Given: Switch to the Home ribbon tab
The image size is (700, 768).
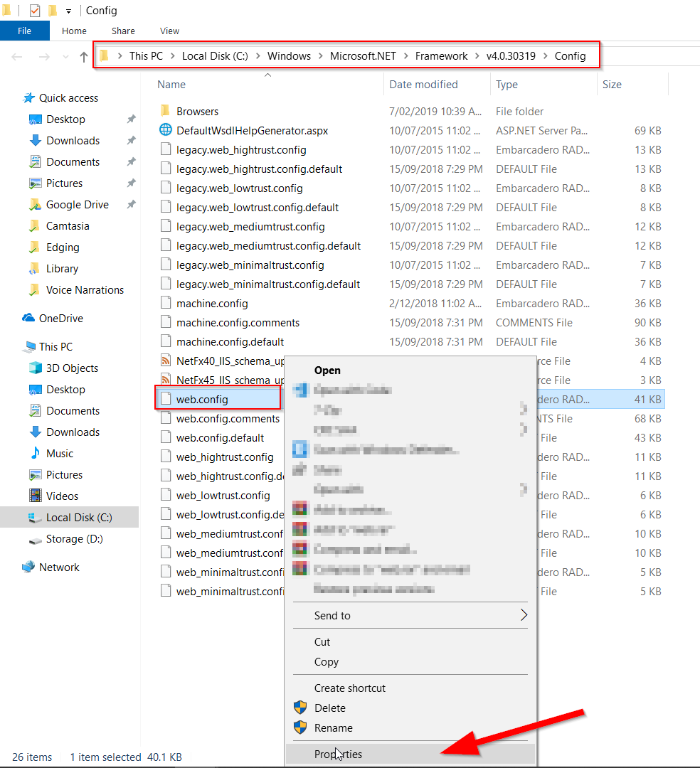Looking at the screenshot, I should click(x=74, y=31).
